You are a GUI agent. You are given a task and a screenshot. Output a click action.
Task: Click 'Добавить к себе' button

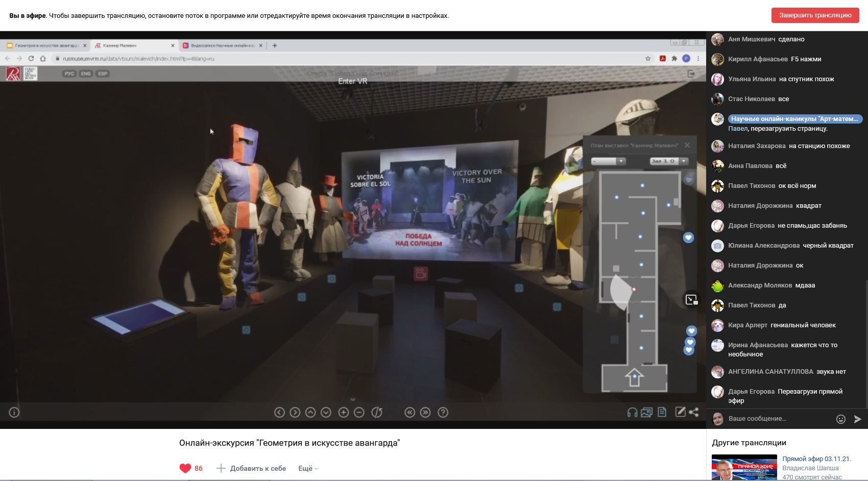pos(251,468)
